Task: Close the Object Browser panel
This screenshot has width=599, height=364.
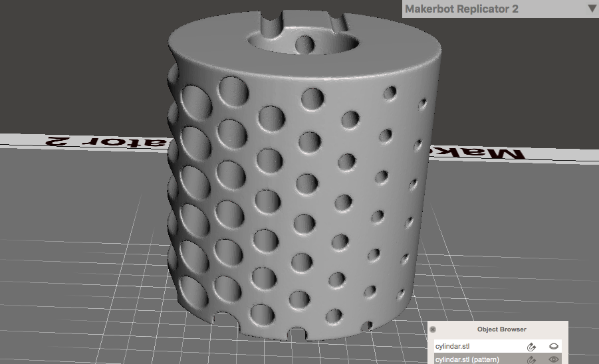Action: point(433,329)
